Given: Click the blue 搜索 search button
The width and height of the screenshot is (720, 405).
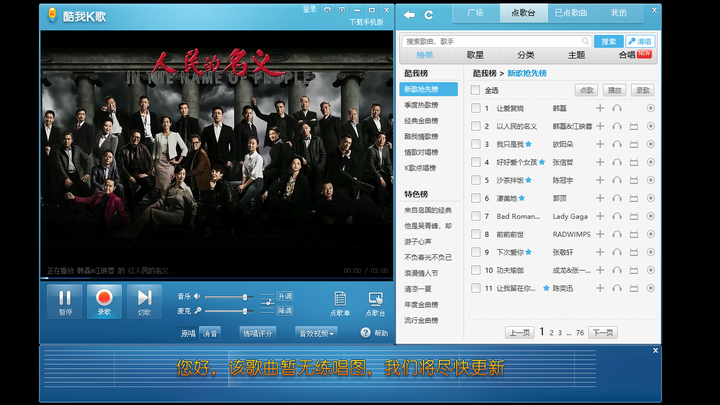Looking at the screenshot, I should point(608,41).
